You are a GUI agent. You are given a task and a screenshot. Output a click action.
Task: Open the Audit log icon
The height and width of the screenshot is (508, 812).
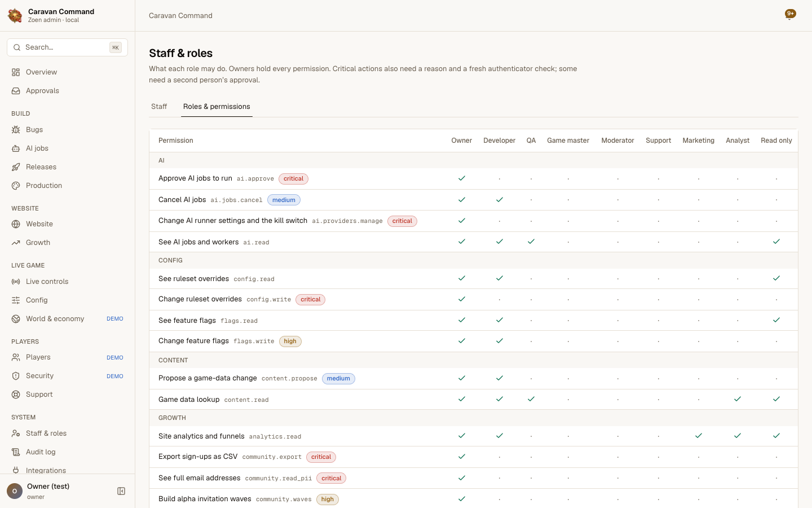pos(16,452)
